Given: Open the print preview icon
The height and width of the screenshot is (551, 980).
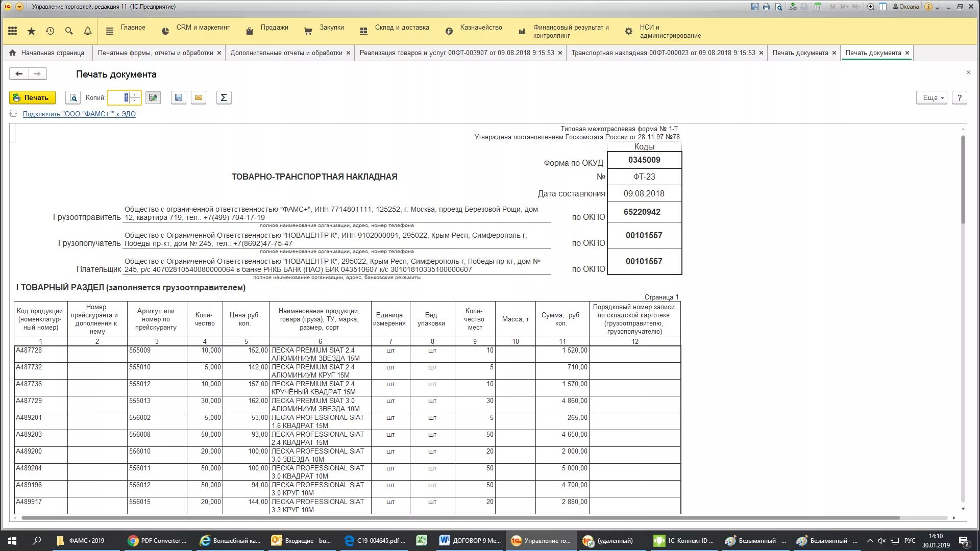Looking at the screenshot, I should coord(73,97).
